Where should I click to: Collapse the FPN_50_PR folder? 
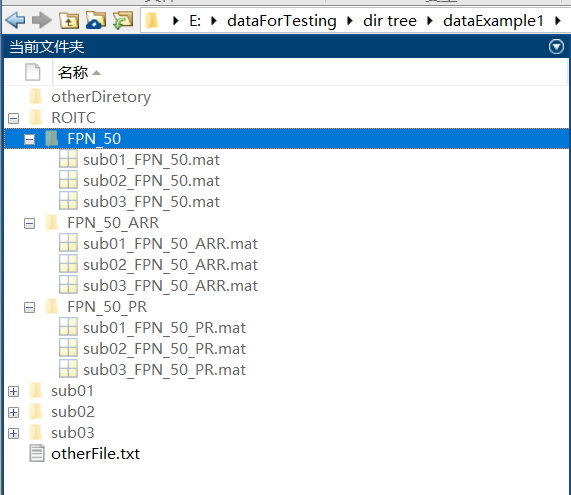point(29,307)
